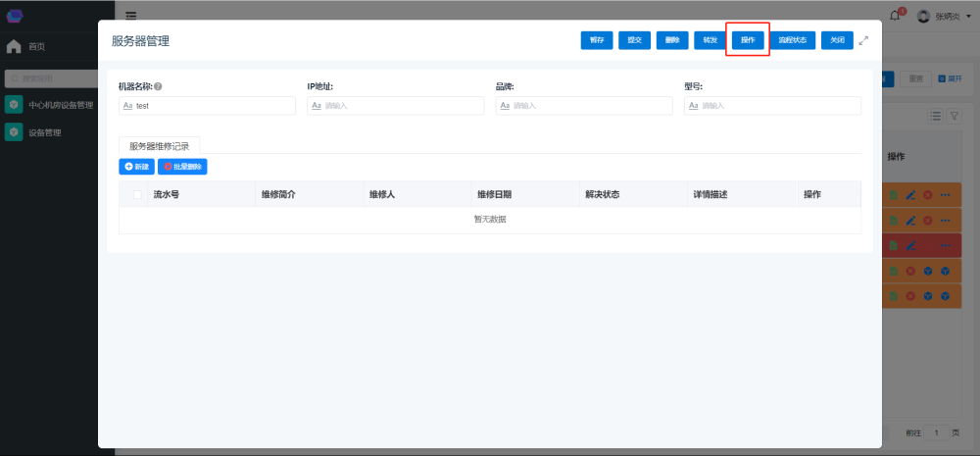Click the 新建 button to add record
This screenshot has width=980, height=456.
point(136,167)
